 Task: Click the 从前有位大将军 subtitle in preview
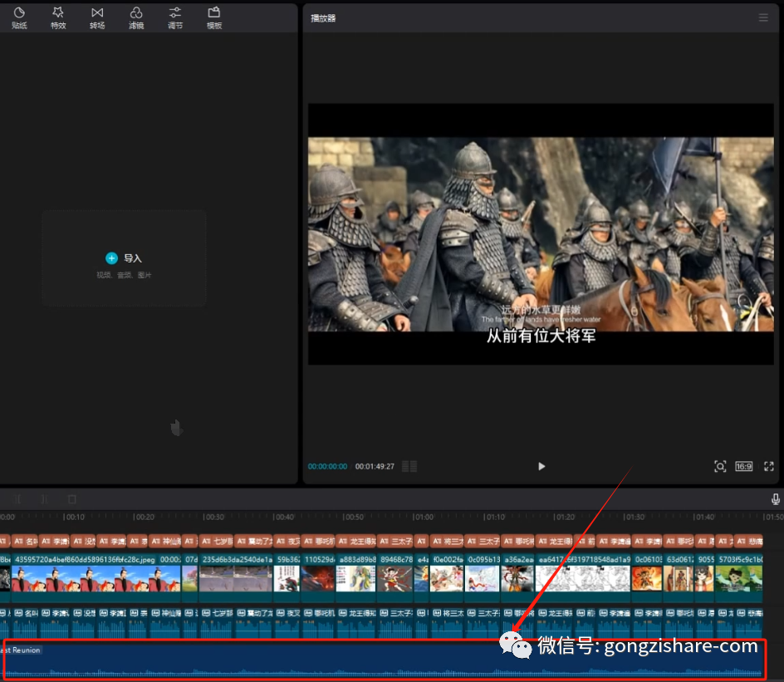(541, 336)
